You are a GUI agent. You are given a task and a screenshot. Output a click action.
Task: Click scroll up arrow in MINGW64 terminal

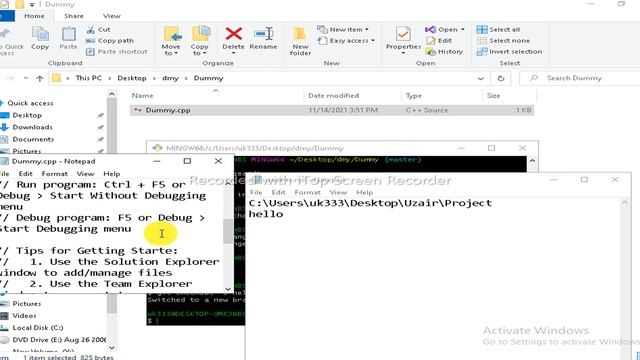[532, 160]
